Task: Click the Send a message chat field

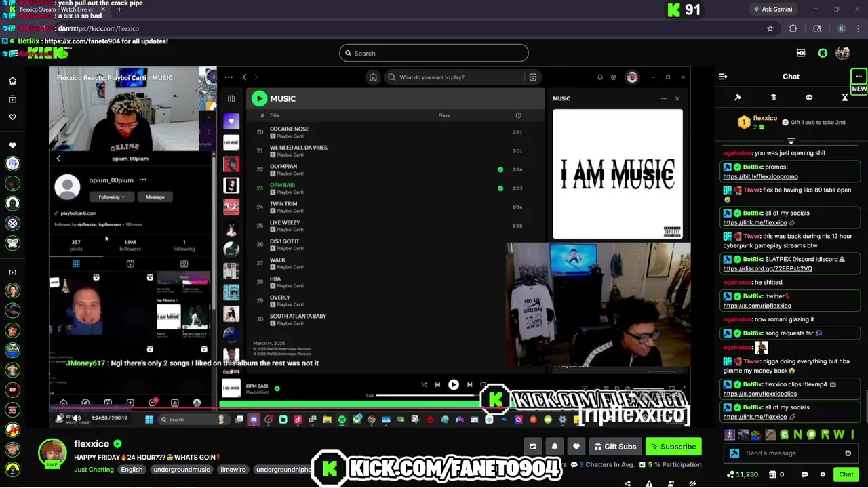Action: coord(791,453)
